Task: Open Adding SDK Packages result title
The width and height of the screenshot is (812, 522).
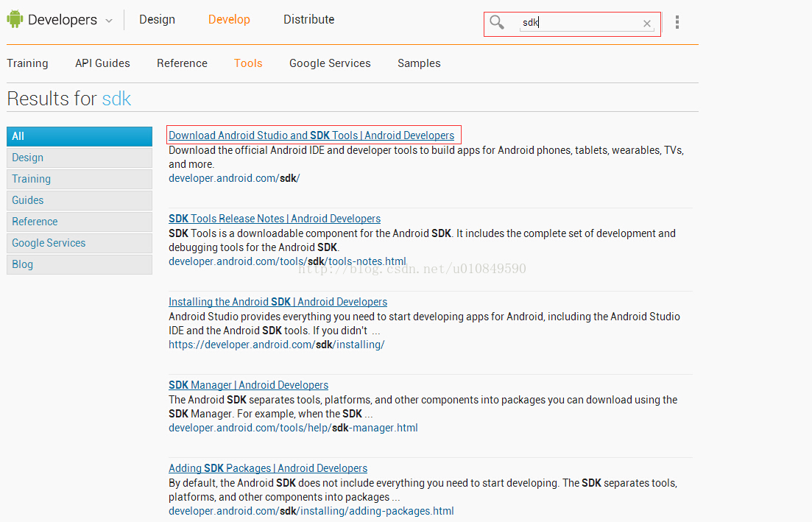Action: [268, 468]
